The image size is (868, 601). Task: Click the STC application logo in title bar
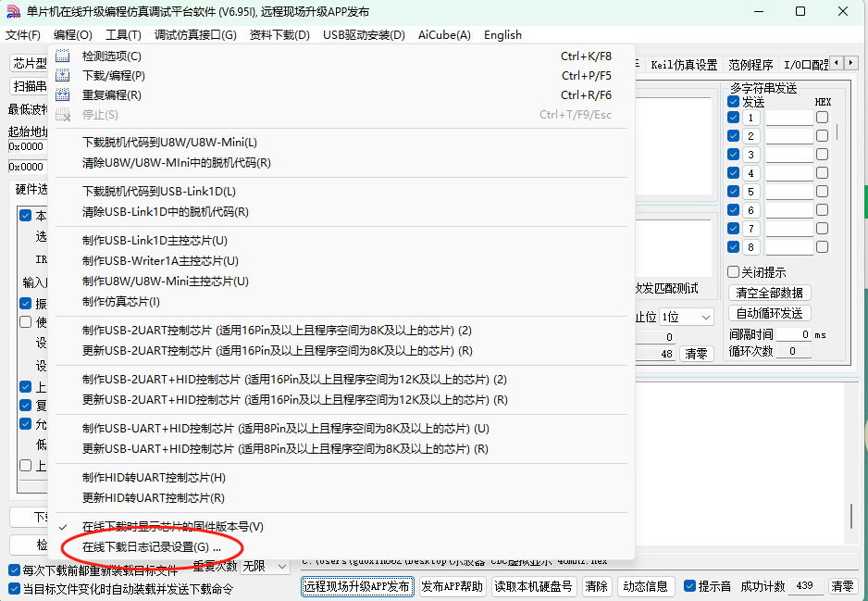point(13,12)
